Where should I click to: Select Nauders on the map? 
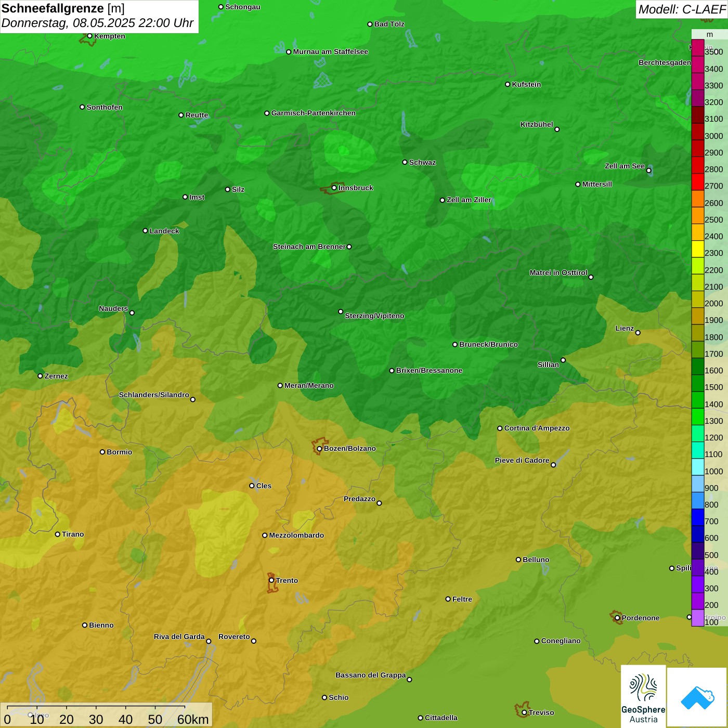[113, 308]
